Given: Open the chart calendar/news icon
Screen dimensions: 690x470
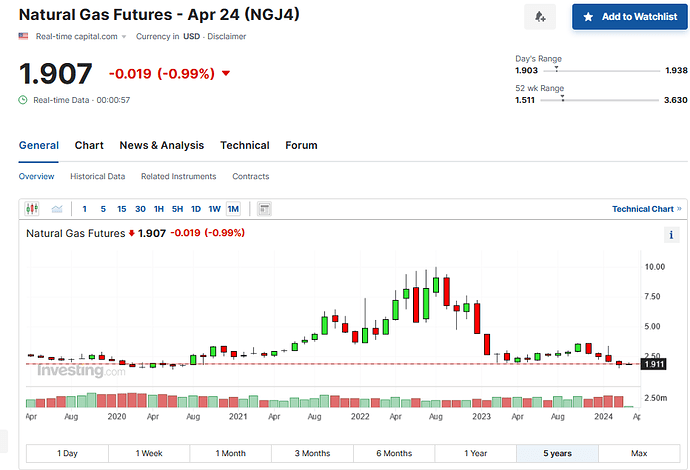Looking at the screenshot, I should point(264,209).
